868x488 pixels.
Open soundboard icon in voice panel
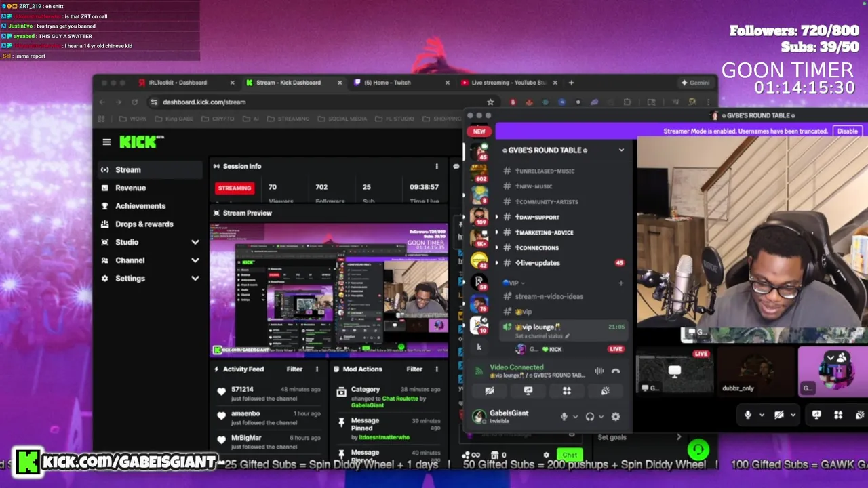pos(606,391)
